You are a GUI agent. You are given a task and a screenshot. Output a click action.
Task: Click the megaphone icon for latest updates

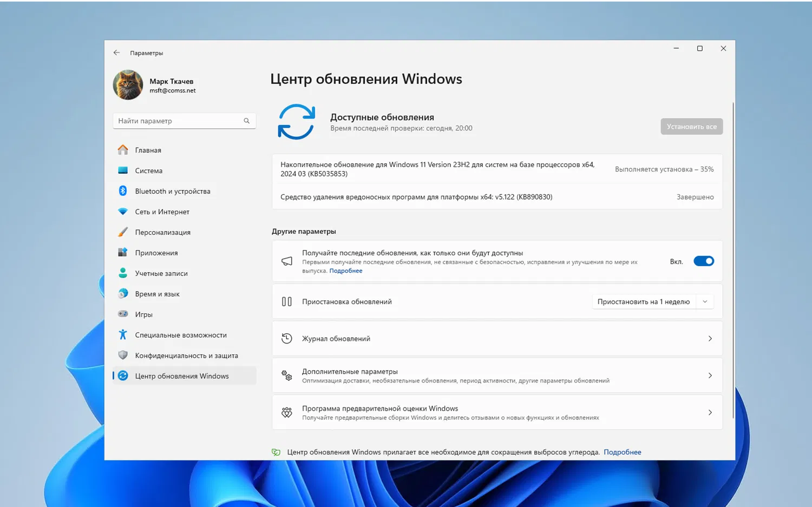(287, 261)
